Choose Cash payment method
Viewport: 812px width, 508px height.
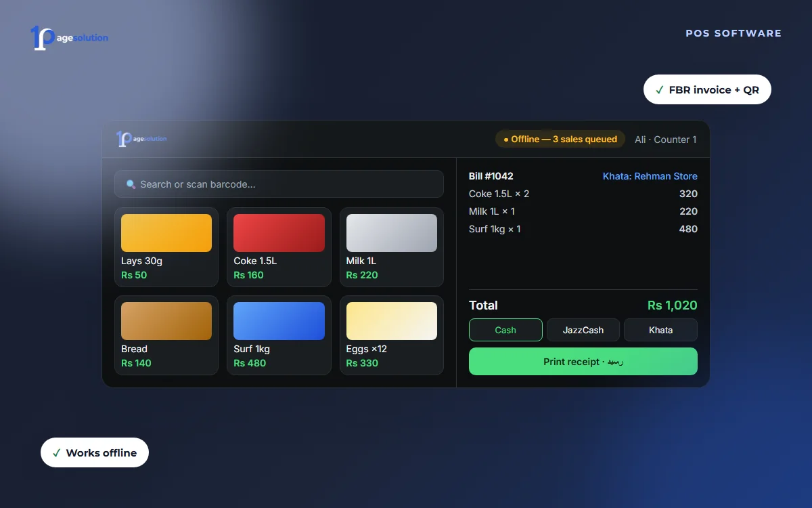[x=505, y=330]
